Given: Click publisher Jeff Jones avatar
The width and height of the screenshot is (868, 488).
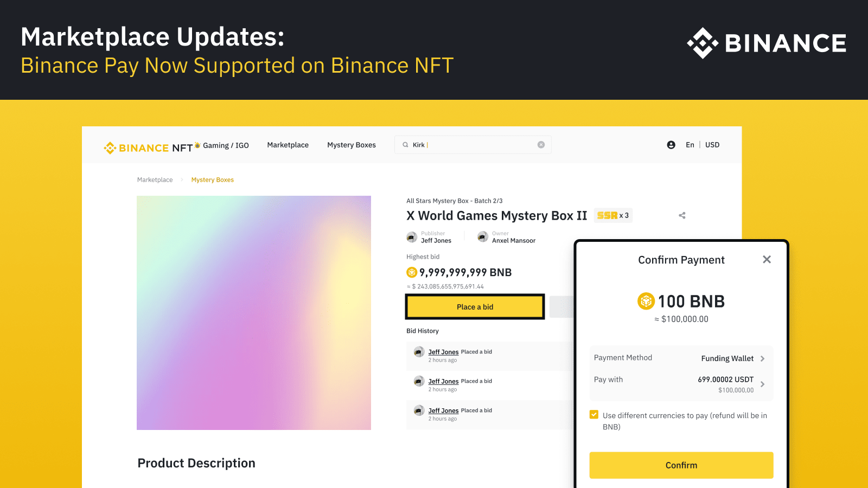Looking at the screenshot, I should 412,237.
